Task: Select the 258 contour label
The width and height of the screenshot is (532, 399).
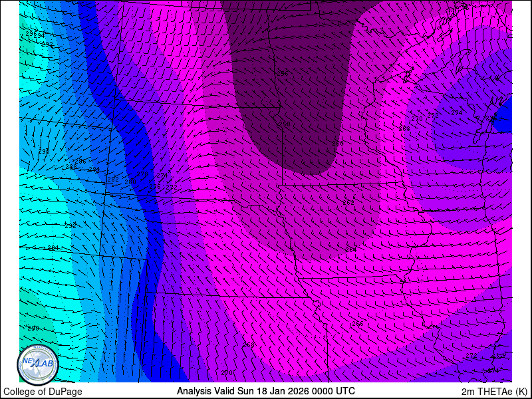Action: click(285, 124)
